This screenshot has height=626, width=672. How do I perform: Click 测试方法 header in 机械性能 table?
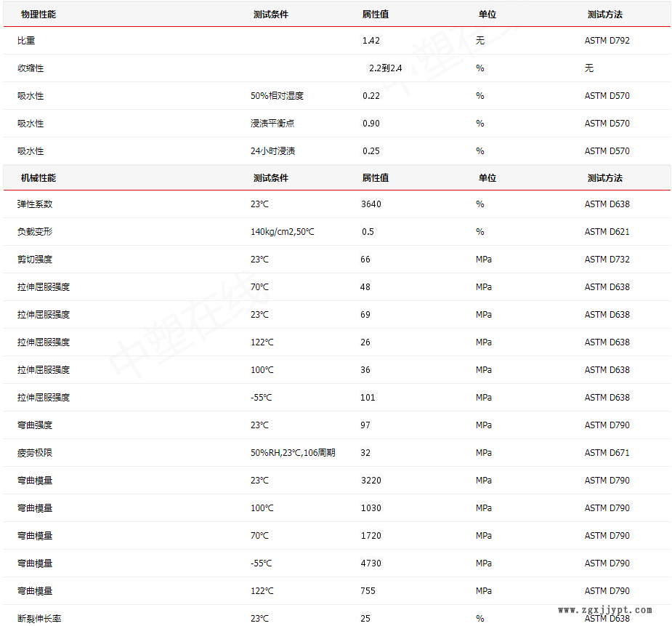click(605, 178)
